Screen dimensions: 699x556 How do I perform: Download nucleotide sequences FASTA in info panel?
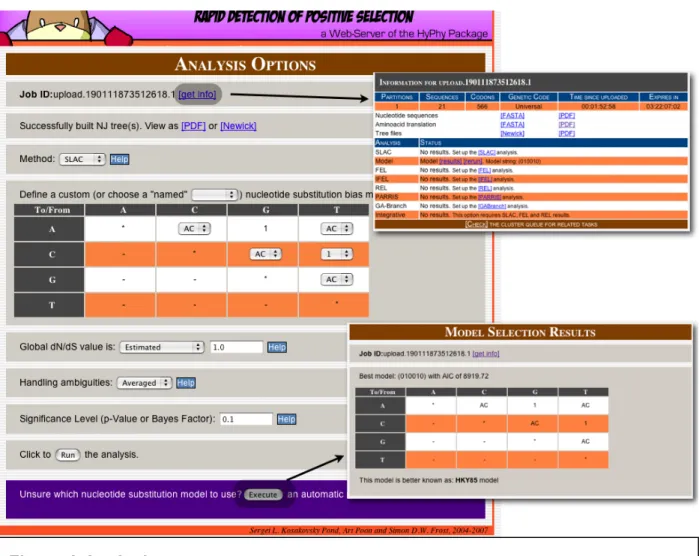(x=512, y=115)
